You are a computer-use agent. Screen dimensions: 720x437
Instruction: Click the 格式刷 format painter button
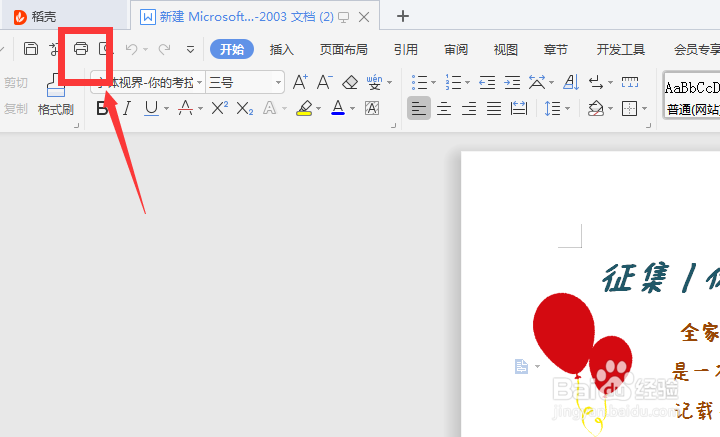tap(56, 95)
